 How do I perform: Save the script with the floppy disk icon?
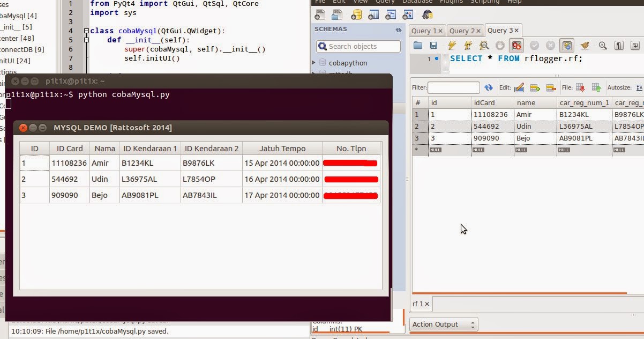point(434,46)
